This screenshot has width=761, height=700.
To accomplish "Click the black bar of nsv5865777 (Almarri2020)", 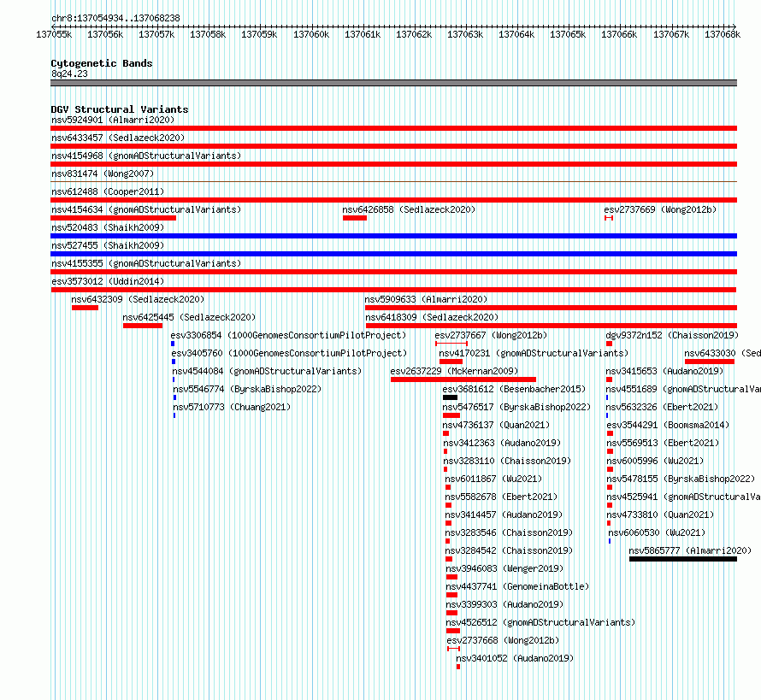I will tap(683, 559).
